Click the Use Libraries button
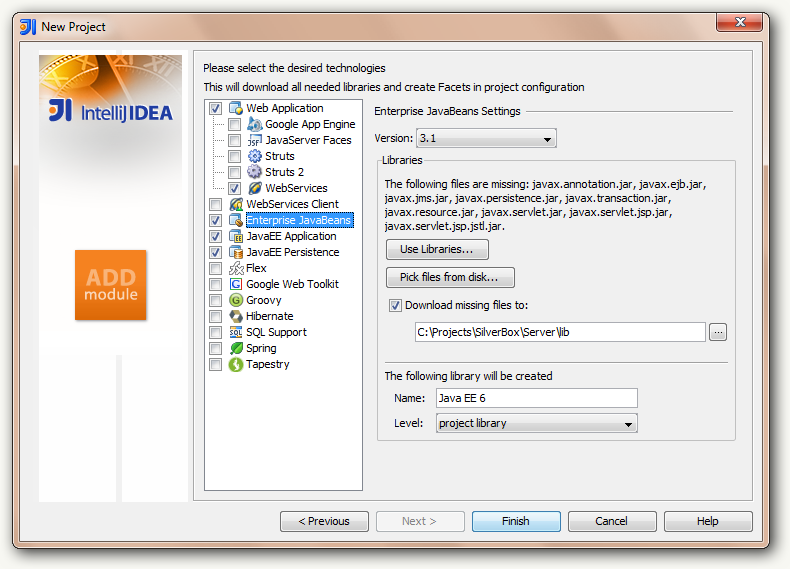Screen dimensions: 790x569 pos(437,249)
